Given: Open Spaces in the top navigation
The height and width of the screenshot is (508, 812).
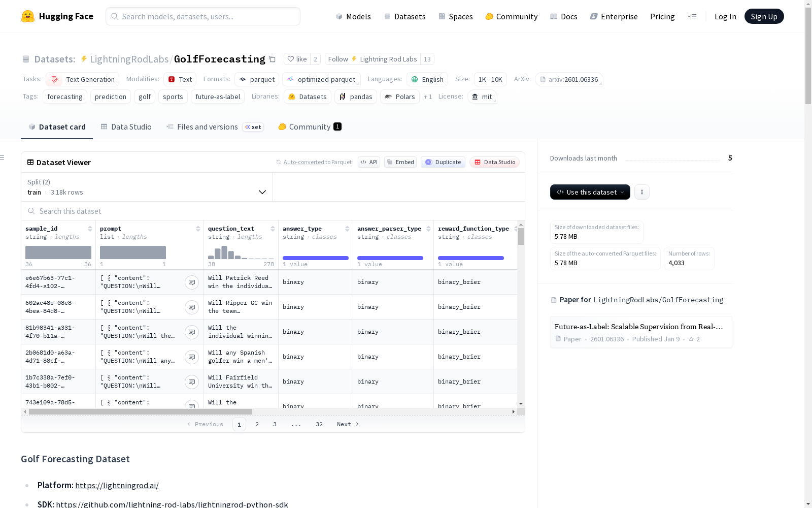Looking at the screenshot, I should click(456, 16).
